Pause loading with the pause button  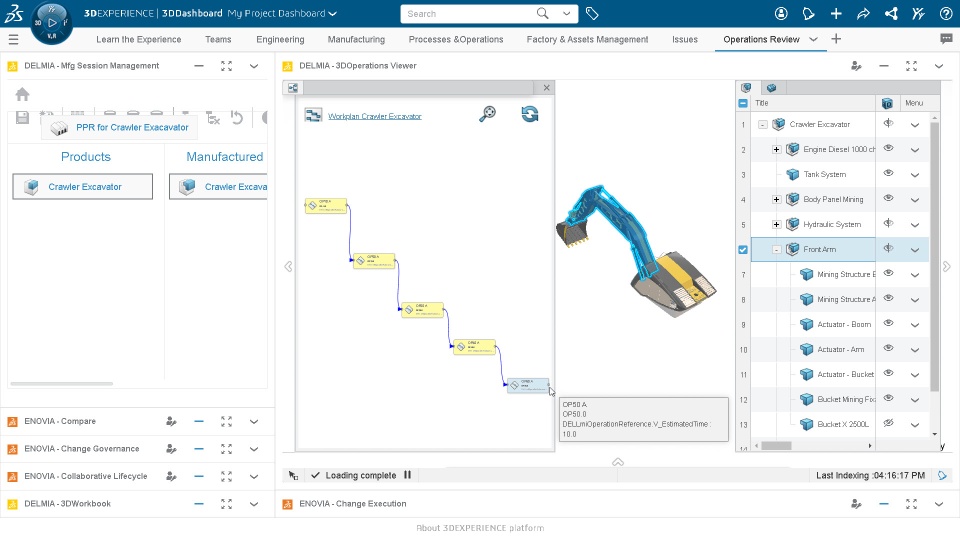(407, 475)
